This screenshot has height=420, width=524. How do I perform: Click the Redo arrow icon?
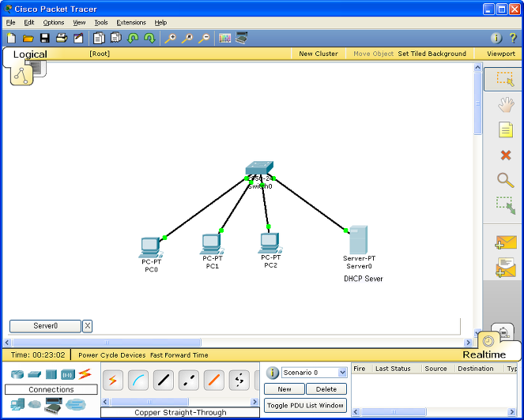point(149,38)
